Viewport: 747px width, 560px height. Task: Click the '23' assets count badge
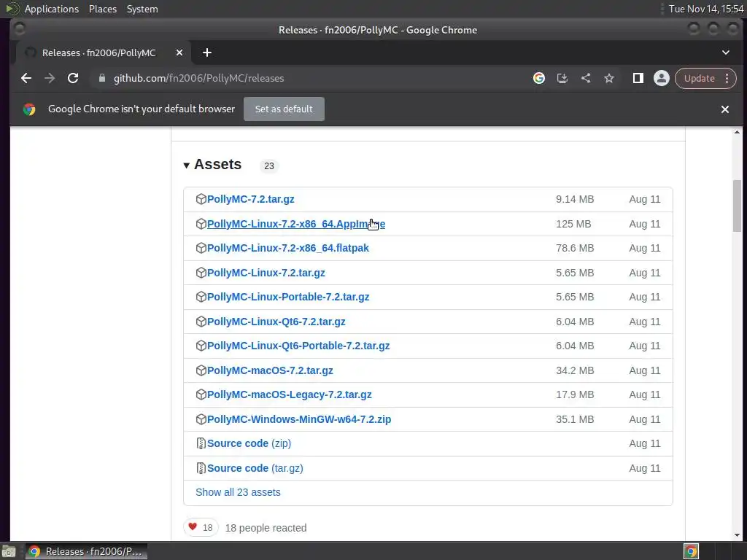(x=269, y=166)
